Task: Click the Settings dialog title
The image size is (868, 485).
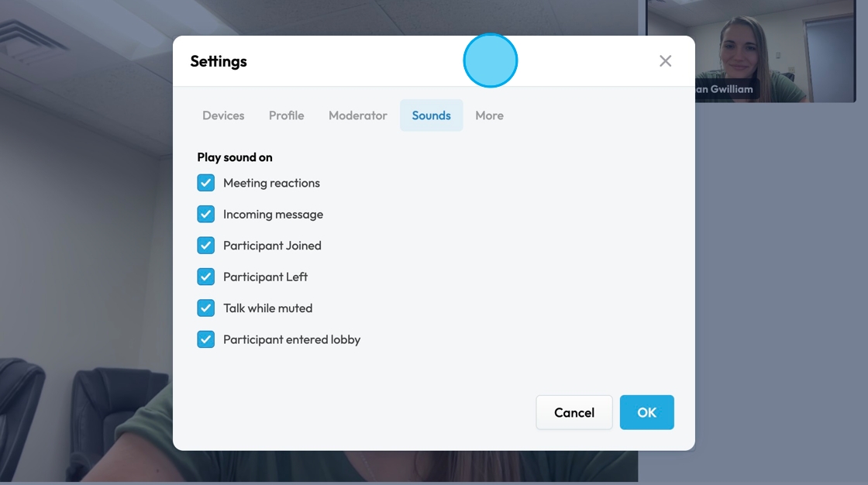Action: coord(219,61)
